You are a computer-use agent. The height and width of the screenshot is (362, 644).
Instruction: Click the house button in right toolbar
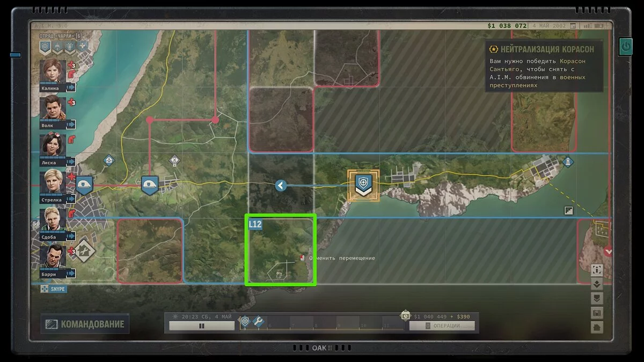[597, 327]
